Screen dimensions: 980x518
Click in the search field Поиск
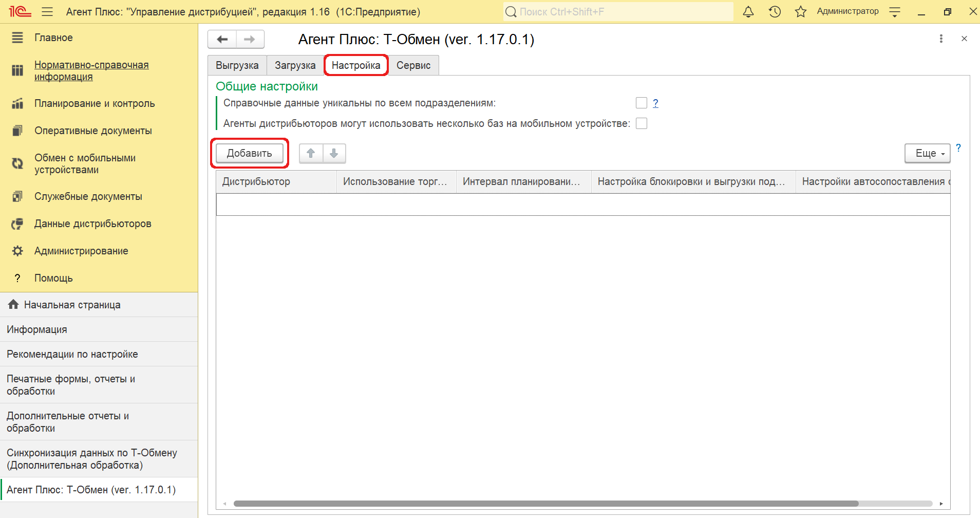[x=618, y=11]
